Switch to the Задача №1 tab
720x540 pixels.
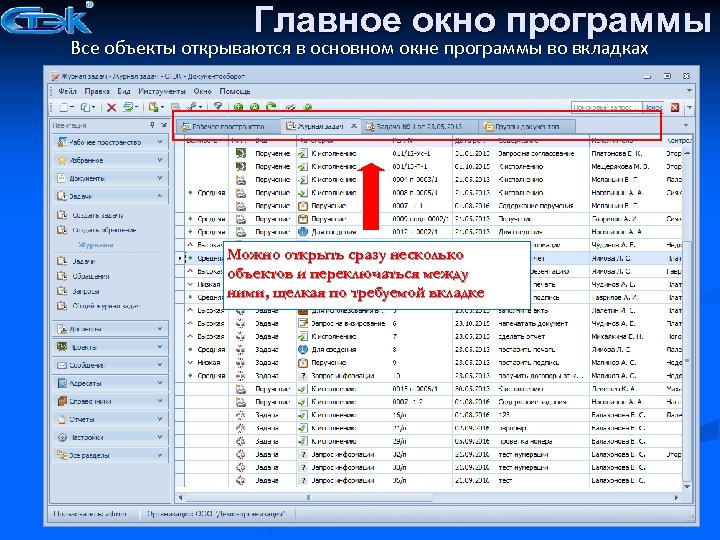[419, 126]
